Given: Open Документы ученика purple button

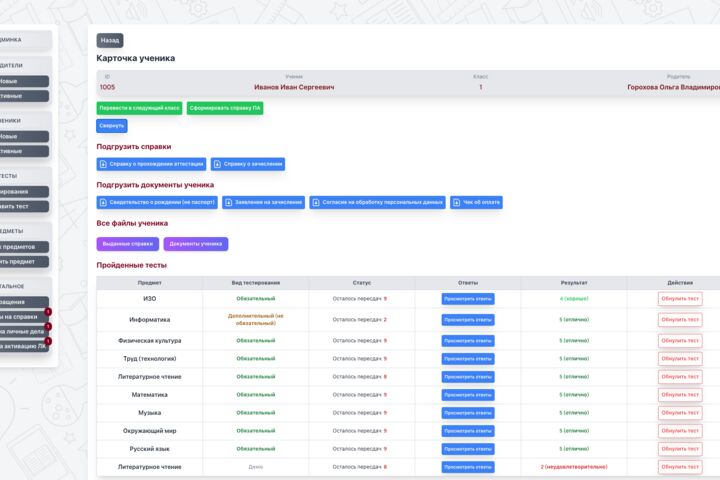Looking at the screenshot, I should pos(196,244).
